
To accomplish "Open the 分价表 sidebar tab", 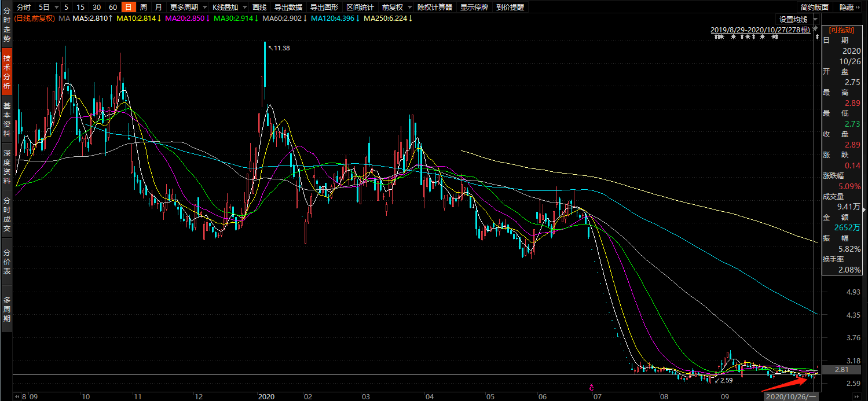I will [x=7, y=262].
